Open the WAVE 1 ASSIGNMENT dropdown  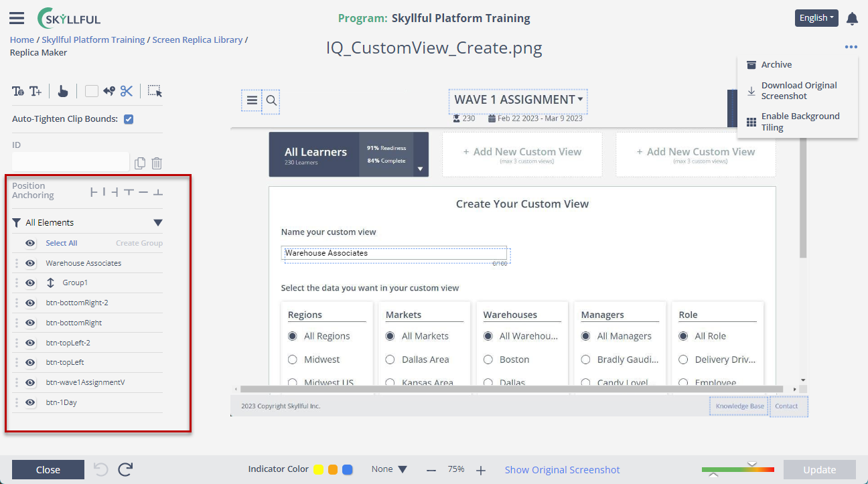click(518, 100)
